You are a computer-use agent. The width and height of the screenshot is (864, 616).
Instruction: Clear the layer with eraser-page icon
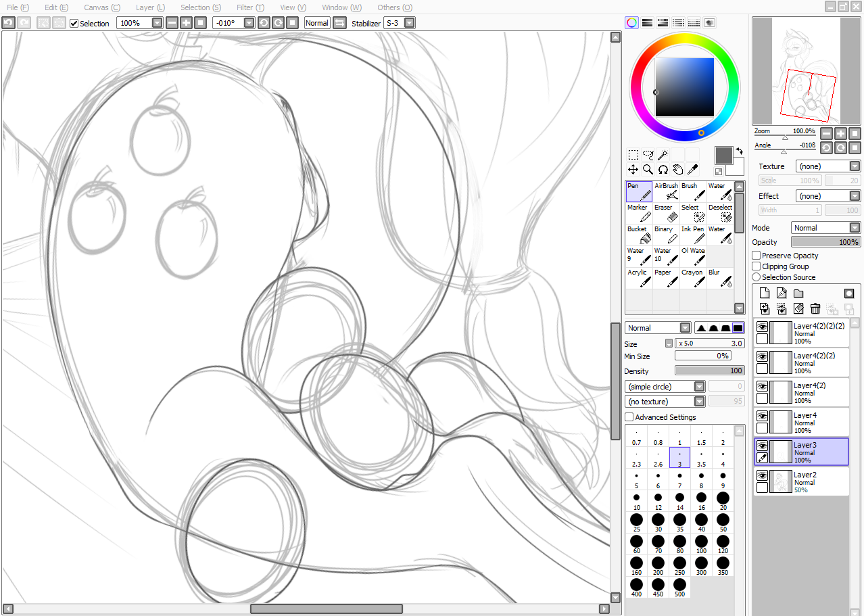pos(798,308)
